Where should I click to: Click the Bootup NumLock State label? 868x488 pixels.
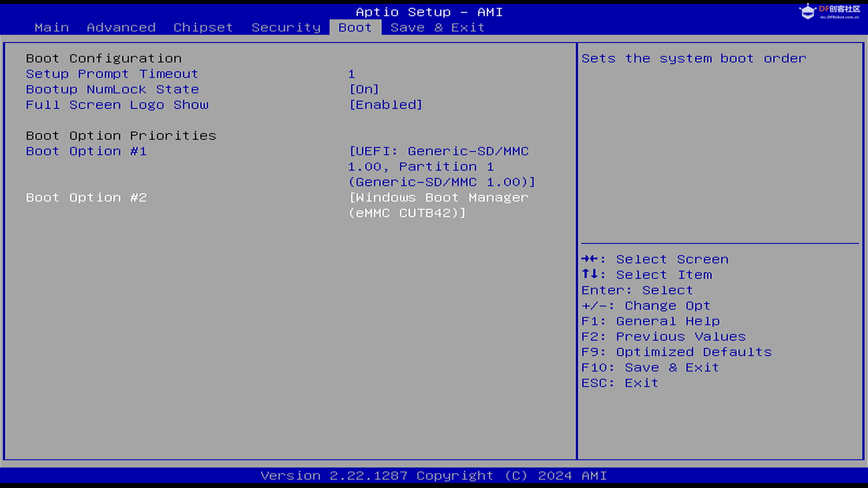click(x=112, y=89)
